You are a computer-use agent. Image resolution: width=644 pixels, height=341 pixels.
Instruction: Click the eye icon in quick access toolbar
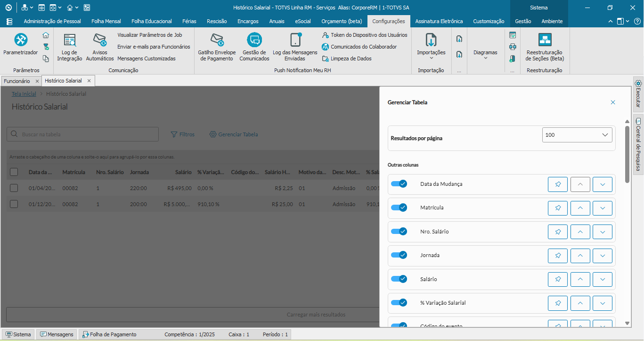coord(41,8)
